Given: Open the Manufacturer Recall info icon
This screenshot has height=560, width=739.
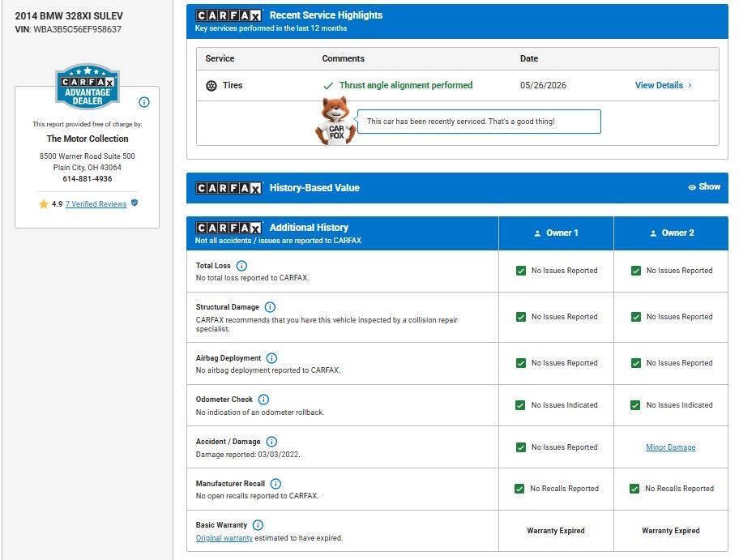Looking at the screenshot, I should [x=276, y=484].
